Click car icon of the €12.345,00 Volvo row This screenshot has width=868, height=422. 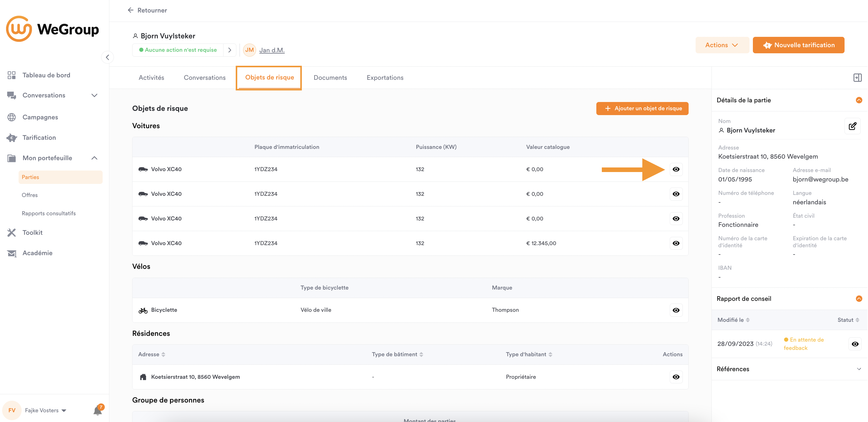click(x=143, y=243)
